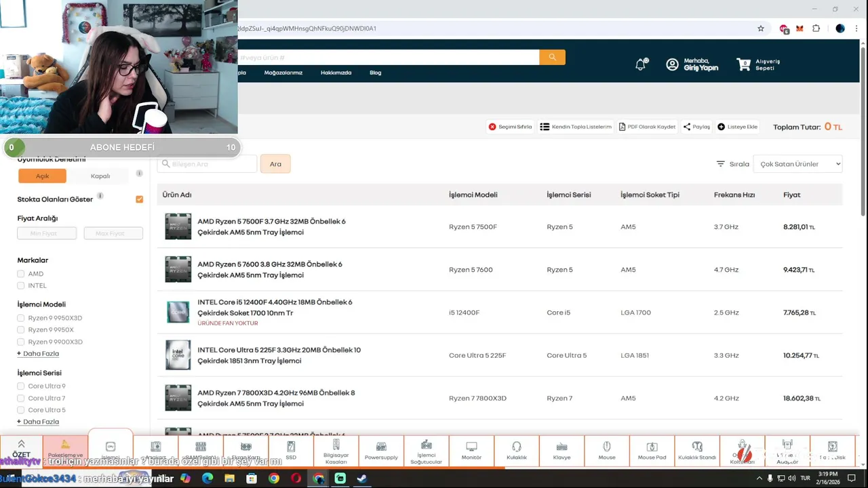Click the Ara component search button
The height and width of the screenshot is (488, 868).
(x=275, y=164)
